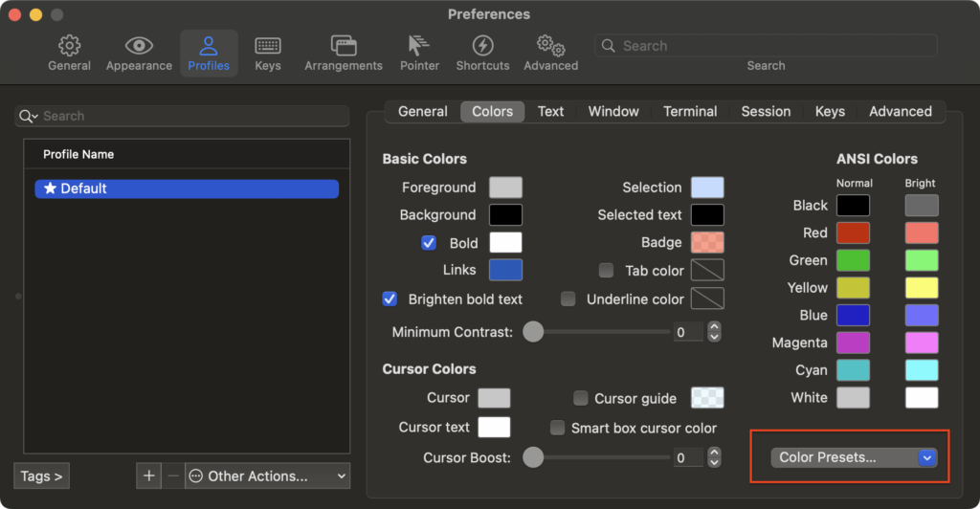Switch to the Window profile tab
Image resolution: width=980 pixels, height=509 pixels.
613,111
